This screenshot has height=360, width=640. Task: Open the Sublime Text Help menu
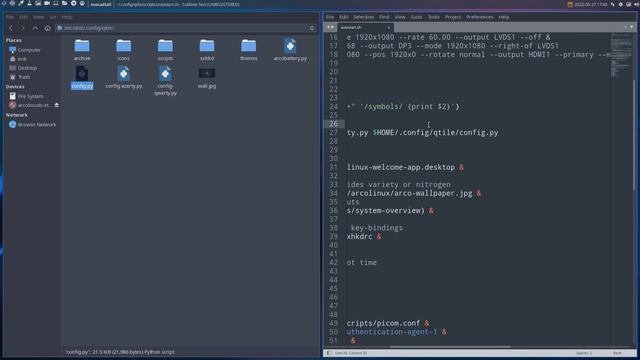click(504, 17)
